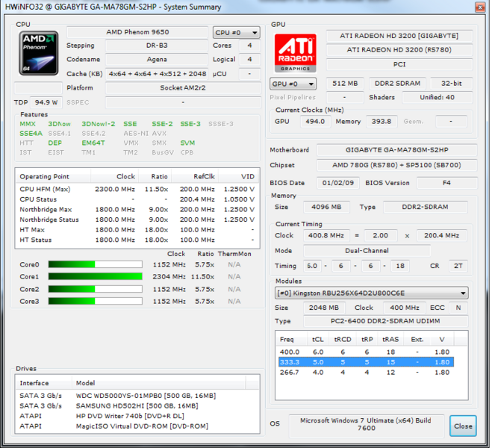Close the System Summary window

coord(480,7)
